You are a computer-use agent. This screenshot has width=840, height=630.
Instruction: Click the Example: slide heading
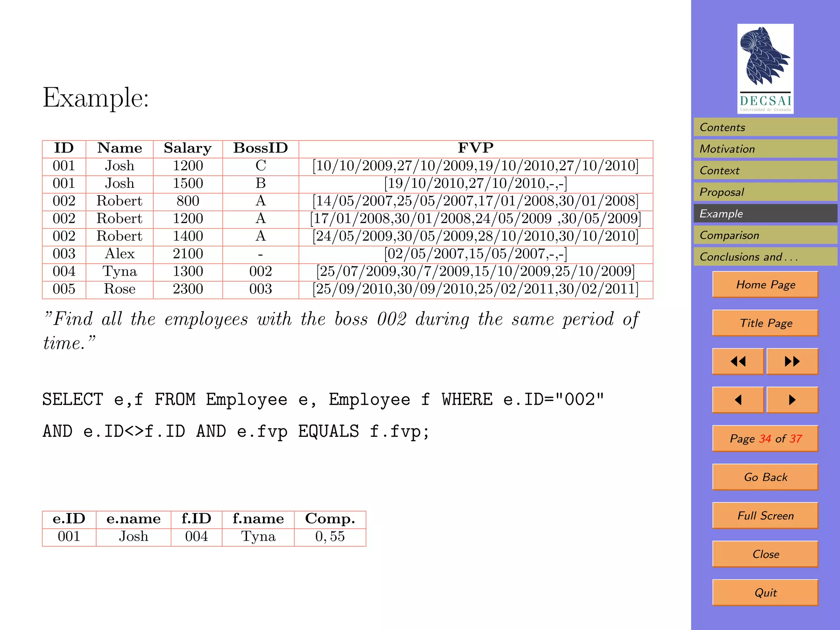tap(96, 98)
